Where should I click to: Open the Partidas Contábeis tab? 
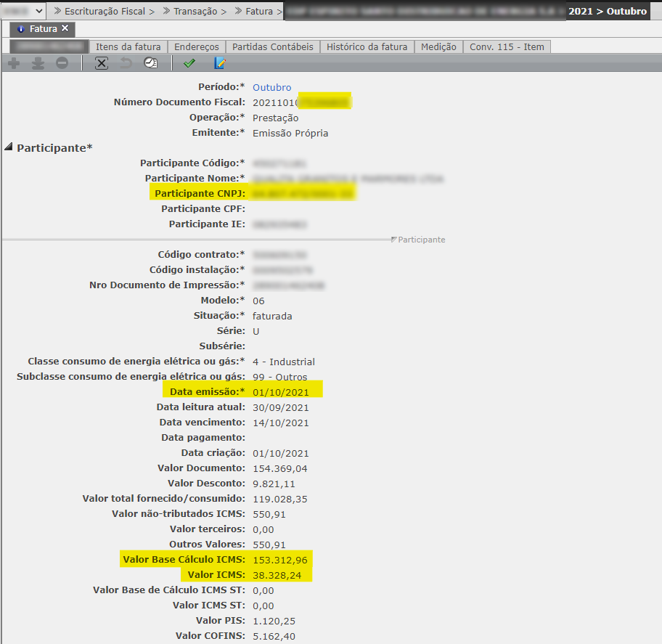(272, 46)
